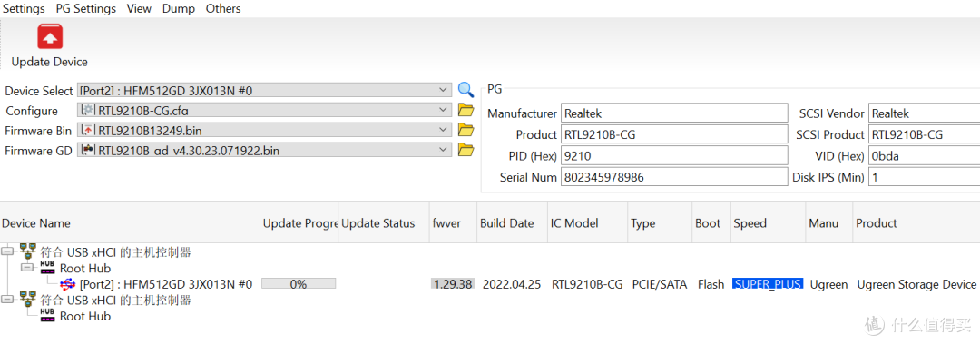
Task: Click the IC Model column header
Action: (x=587, y=223)
